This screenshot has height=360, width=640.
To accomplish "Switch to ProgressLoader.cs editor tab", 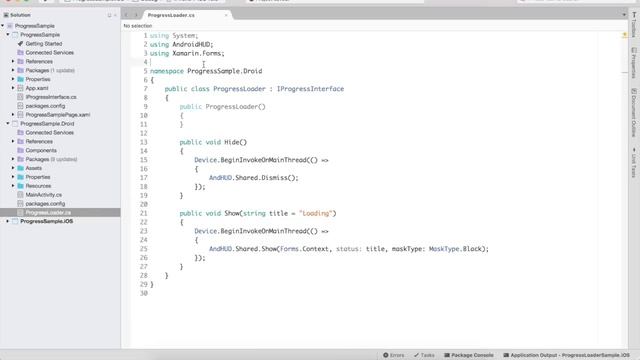I will pos(171,15).
